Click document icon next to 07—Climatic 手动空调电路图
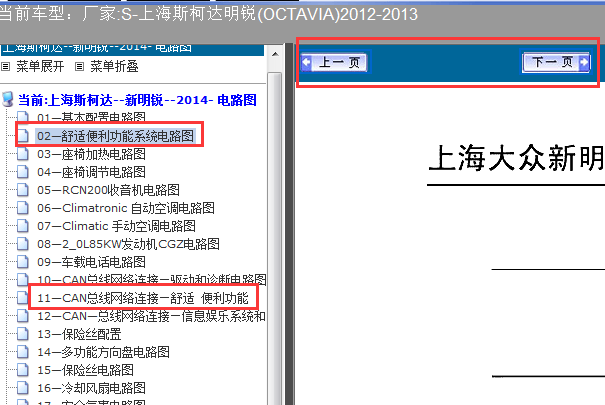The image size is (605, 405). click(23, 226)
